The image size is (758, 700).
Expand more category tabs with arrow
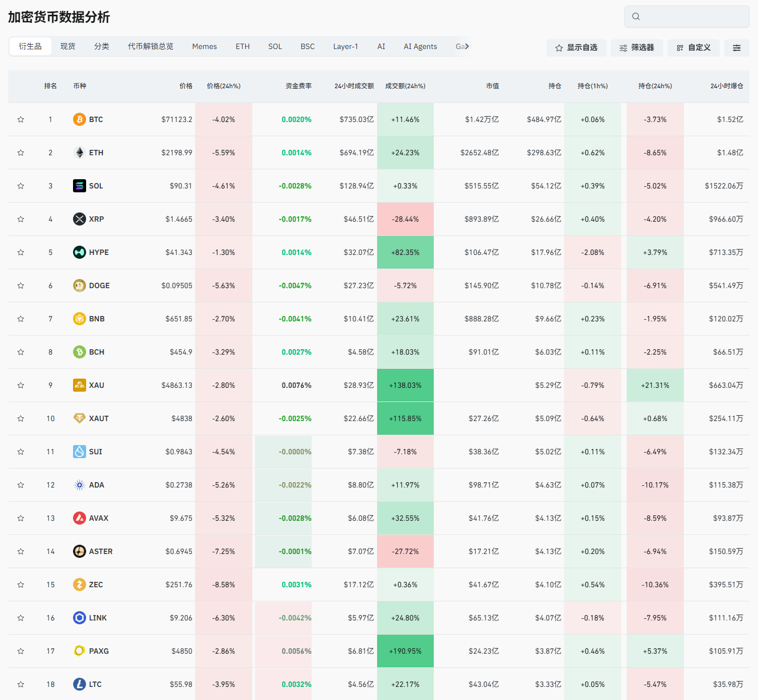(x=466, y=46)
